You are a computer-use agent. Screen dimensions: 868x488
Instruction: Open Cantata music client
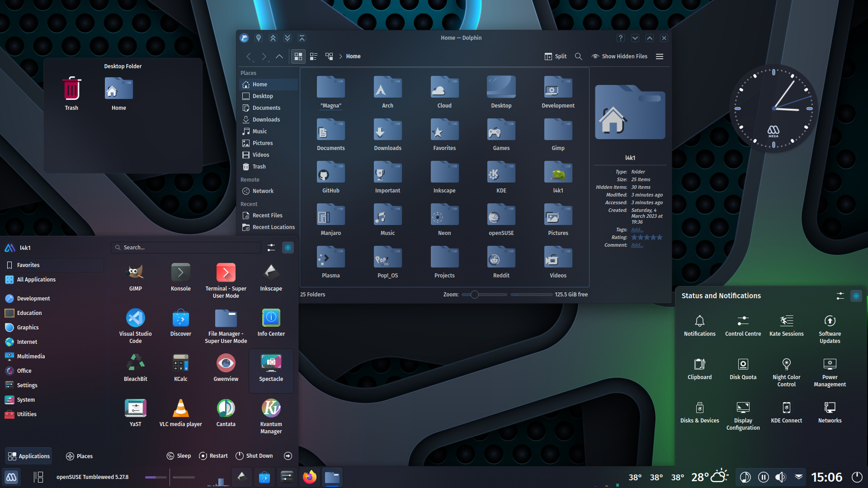click(226, 413)
